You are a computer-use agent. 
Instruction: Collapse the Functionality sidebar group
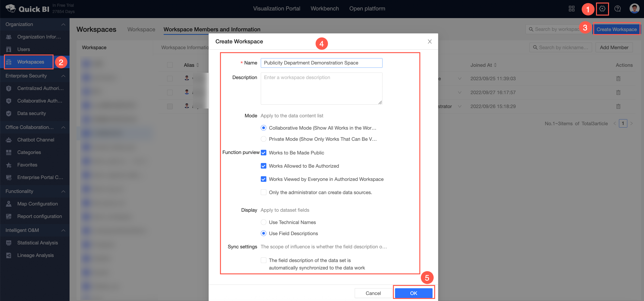63,192
